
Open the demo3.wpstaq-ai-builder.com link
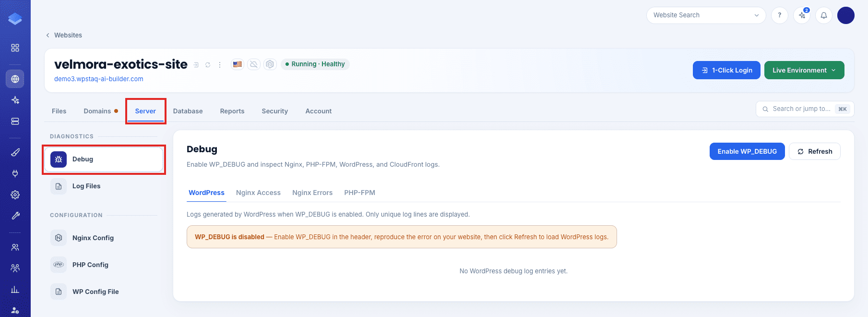click(x=99, y=79)
